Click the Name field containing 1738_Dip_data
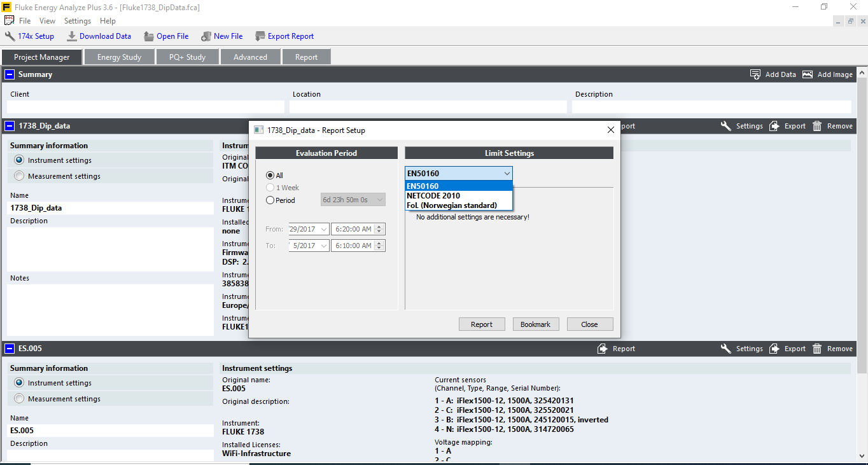The image size is (868, 465). tap(110, 208)
